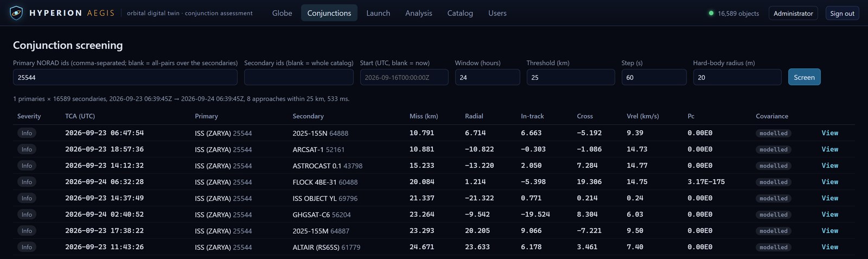
Task: Click secondary name 2025-155M 64887
Action: coord(321,231)
